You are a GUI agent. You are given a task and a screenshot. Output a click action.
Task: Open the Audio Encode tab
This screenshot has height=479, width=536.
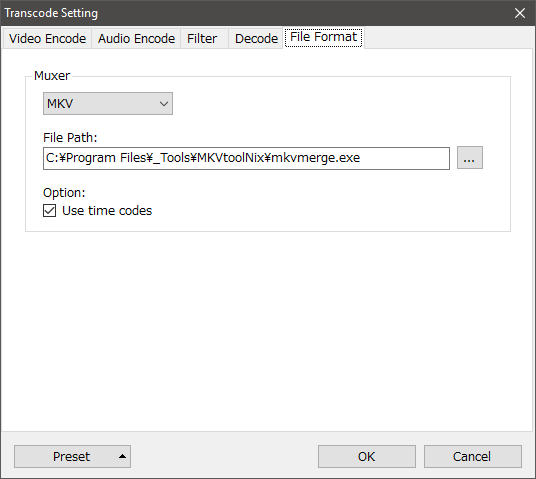(x=136, y=38)
